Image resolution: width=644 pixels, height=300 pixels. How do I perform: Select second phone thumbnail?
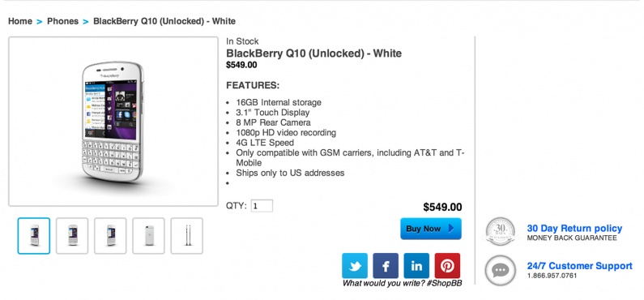click(72, 236)
